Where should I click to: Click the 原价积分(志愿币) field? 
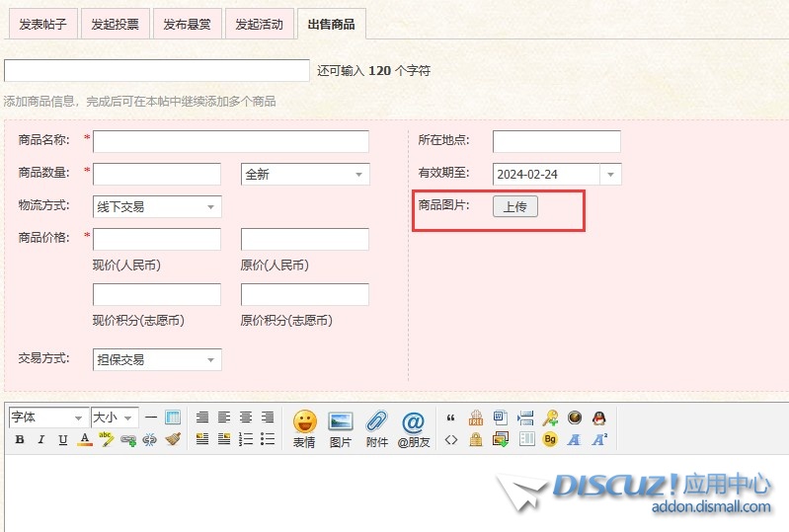pyautogui.click(x=305, y=295)
